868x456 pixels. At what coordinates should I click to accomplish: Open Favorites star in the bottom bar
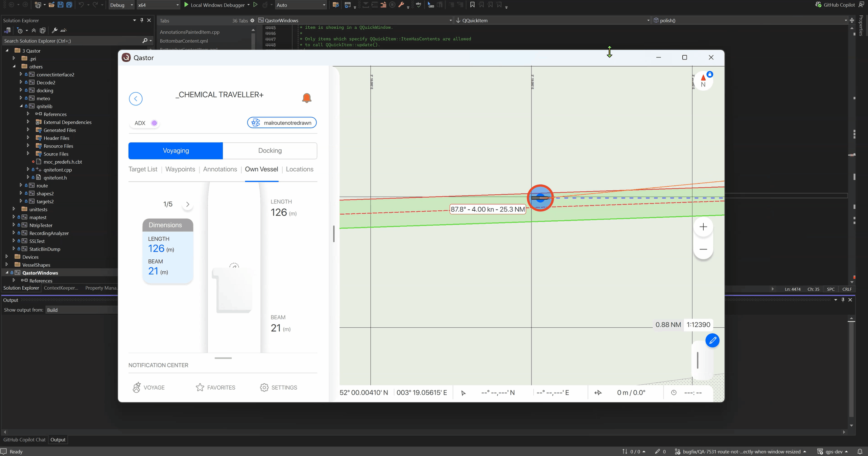pyautogui.click(x=215, y=388)
